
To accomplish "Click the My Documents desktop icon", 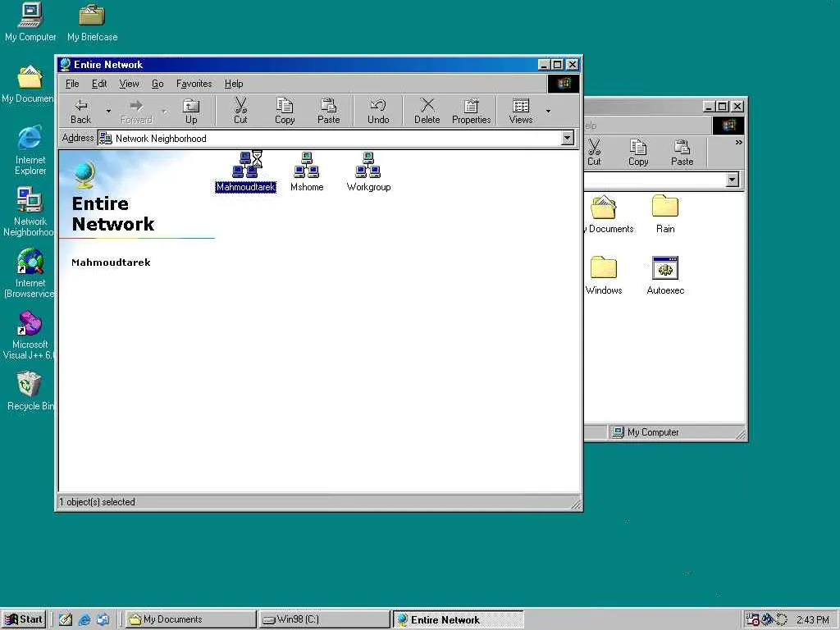I will tap(28, 84).
